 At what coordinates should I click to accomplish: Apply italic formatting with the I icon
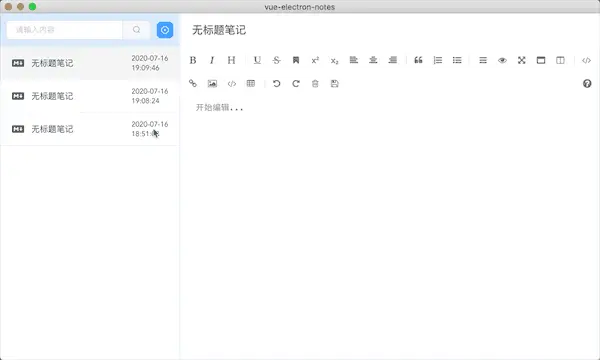tap(212, 60)
